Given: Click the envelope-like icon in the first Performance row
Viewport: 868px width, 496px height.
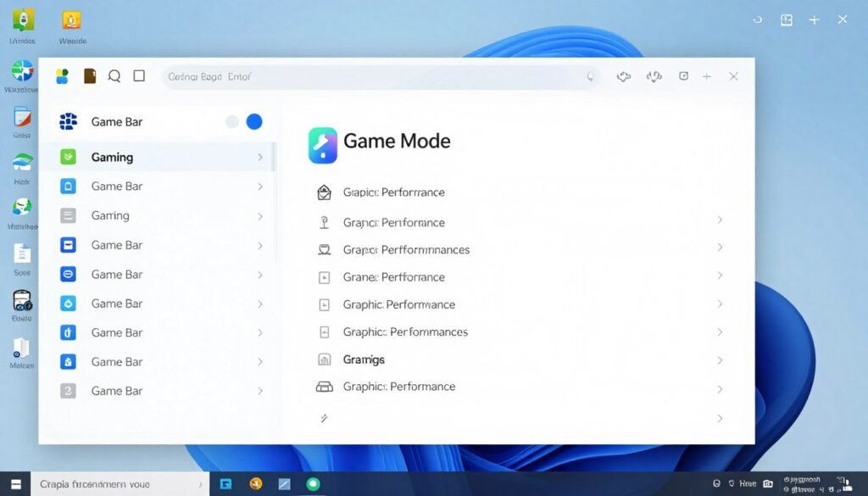Looking at the screenshot, I should tap(324, 192).
